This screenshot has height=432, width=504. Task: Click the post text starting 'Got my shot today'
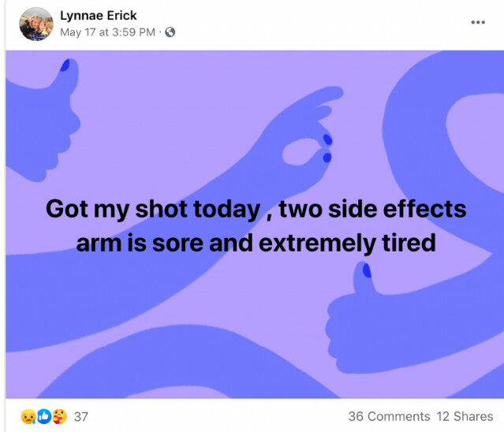[256, 210]
